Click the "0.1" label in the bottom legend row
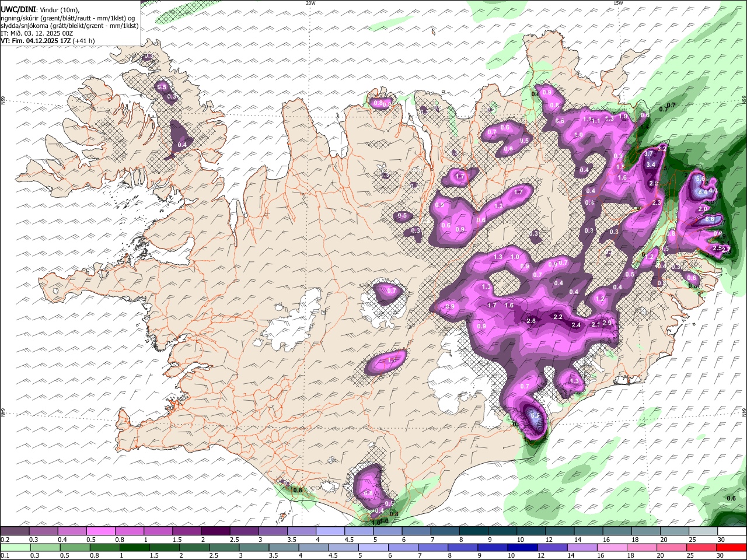This screenshot has width=747, height=560. [5, 555]
